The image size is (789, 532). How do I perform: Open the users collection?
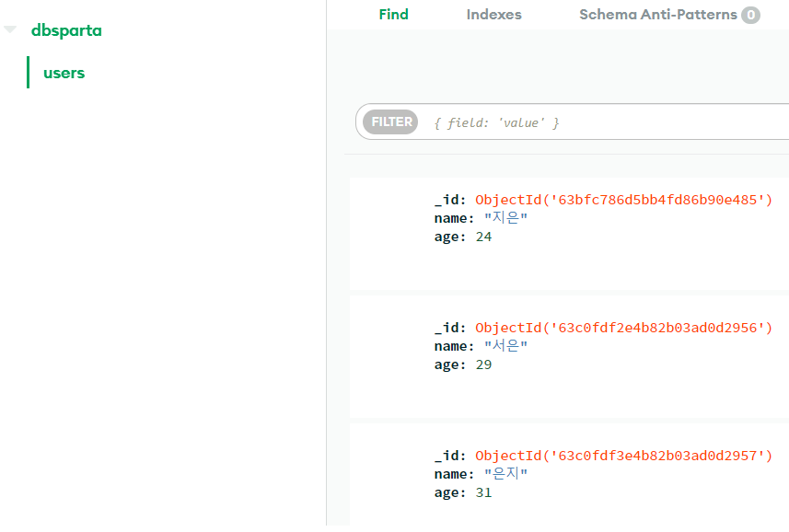[64, 73]
